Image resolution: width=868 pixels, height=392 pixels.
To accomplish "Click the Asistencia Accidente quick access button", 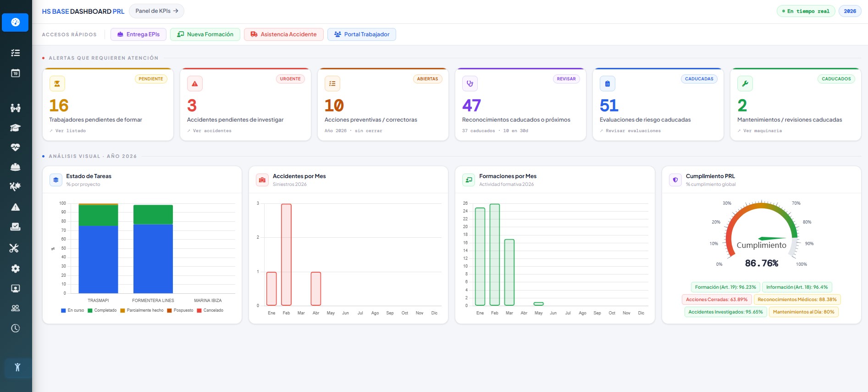I will 283,34.
